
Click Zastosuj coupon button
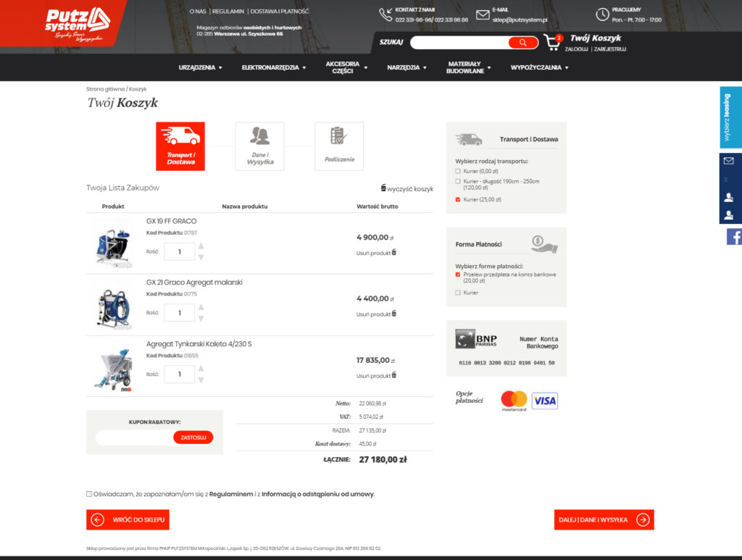pos(193,438)
